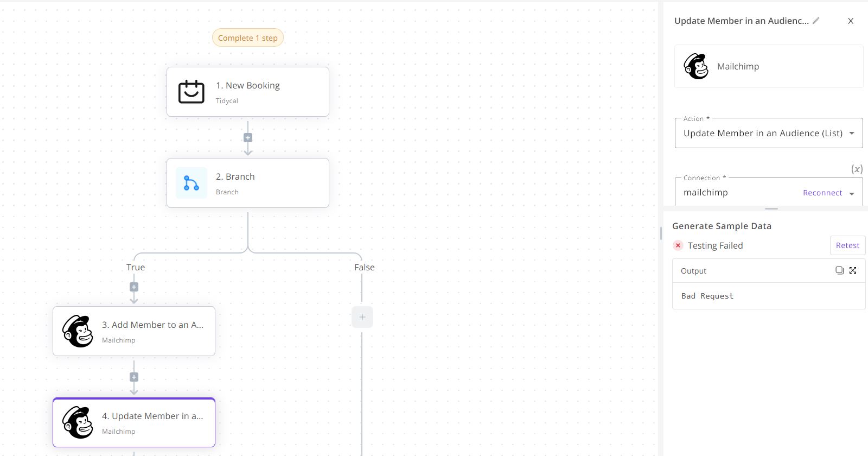
Task: Add a step to the False branch
Action: point(362,317)
